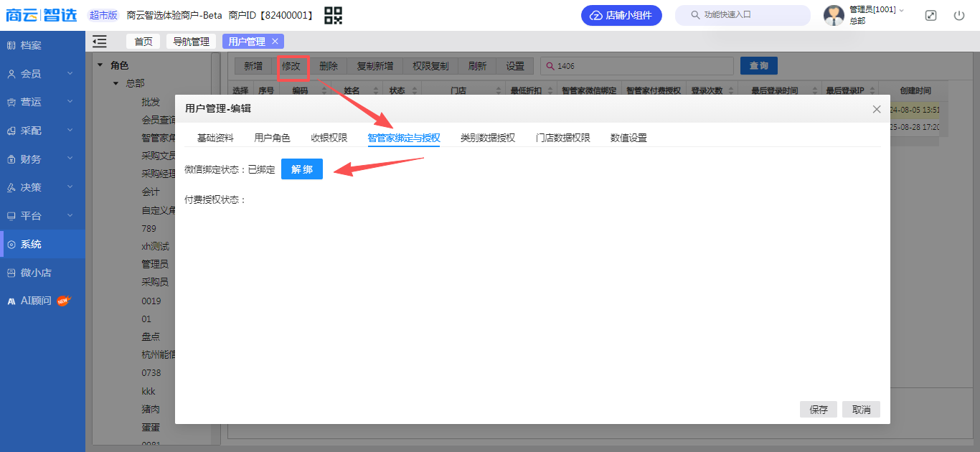Click the 取消 cancel button

[x=861, y=410]
